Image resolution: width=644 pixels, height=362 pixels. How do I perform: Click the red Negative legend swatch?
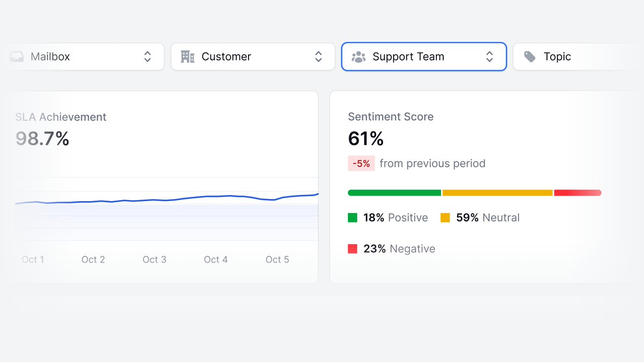[353, 249]
